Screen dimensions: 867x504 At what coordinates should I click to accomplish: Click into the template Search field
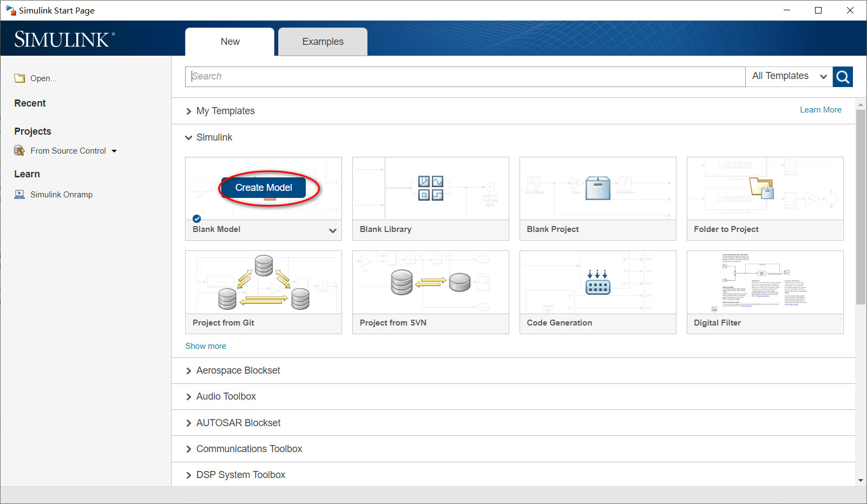point(465,77)
